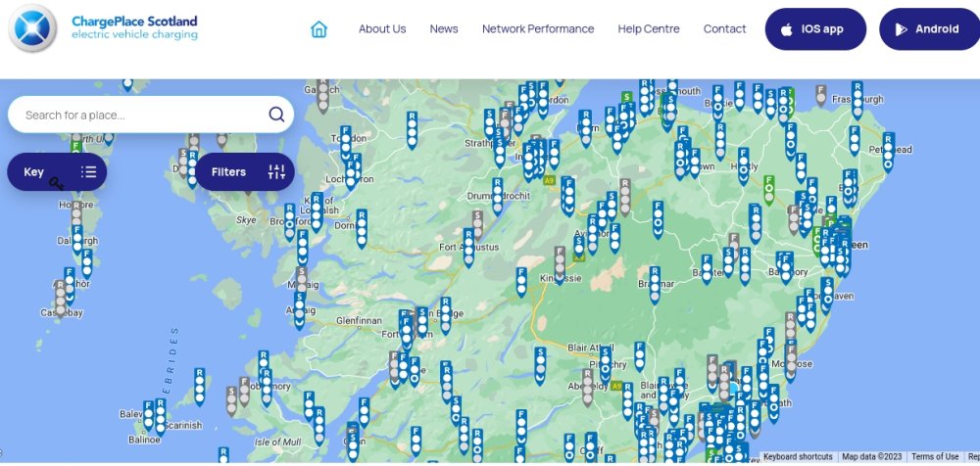Screen dimensions: 980x466
Task: Open map Keyboard shortcuts
Action: pos(798,456)
